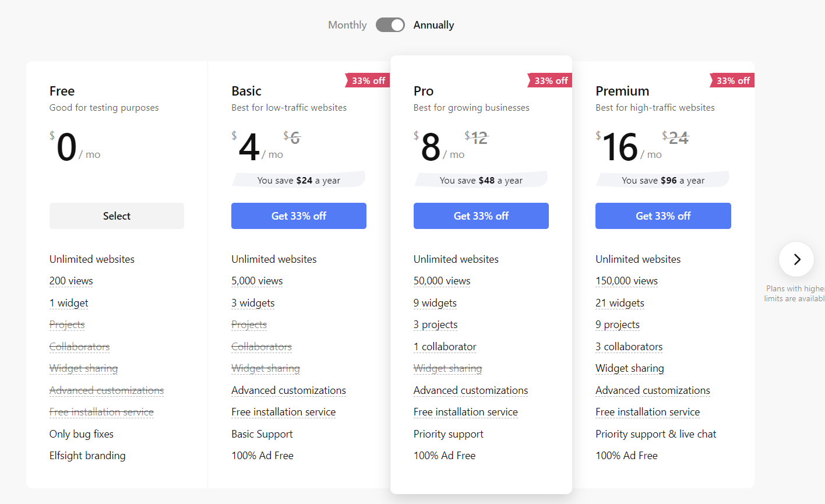Get 33% off the Premium plan
Screen dimensions: 825x504
point(663,216)
